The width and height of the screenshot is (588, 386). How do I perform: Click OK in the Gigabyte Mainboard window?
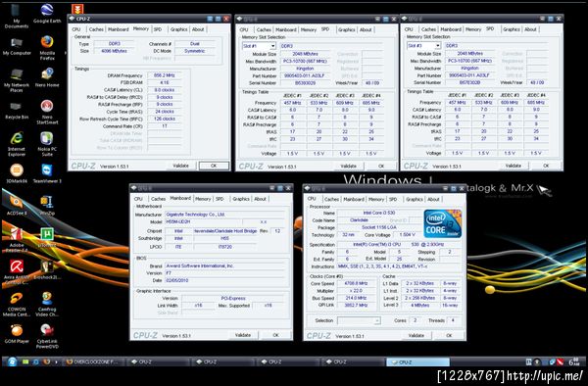(x=275, y=335)
